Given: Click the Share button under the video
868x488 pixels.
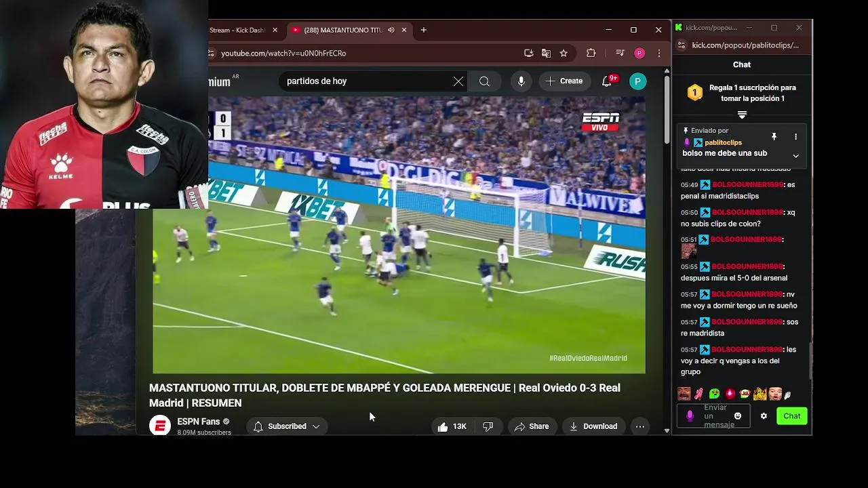Looking at the screenshot, I should click(532, 426).
